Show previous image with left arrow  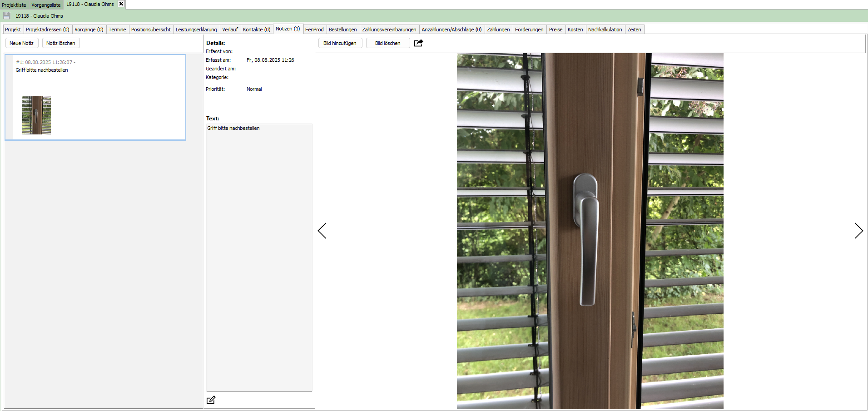(322, 231)
